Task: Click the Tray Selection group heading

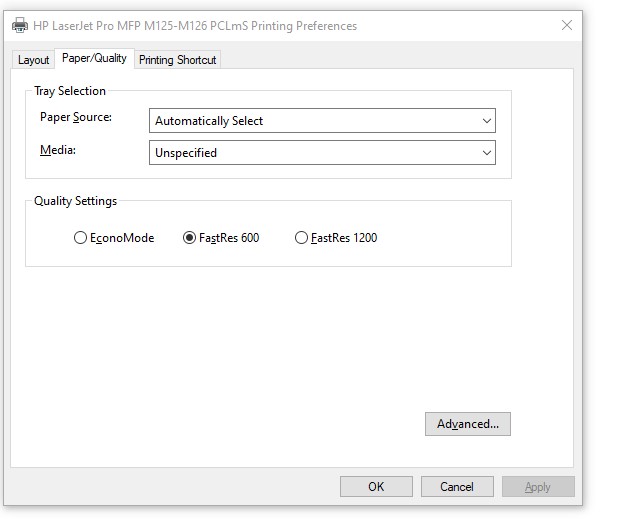Action: tap(70, 91)
